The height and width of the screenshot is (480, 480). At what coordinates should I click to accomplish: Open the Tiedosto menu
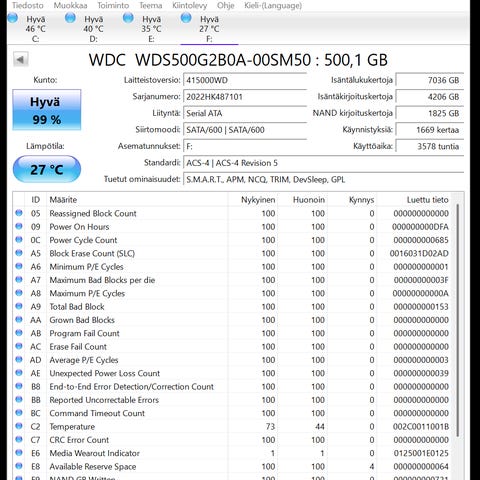[28, 5]
